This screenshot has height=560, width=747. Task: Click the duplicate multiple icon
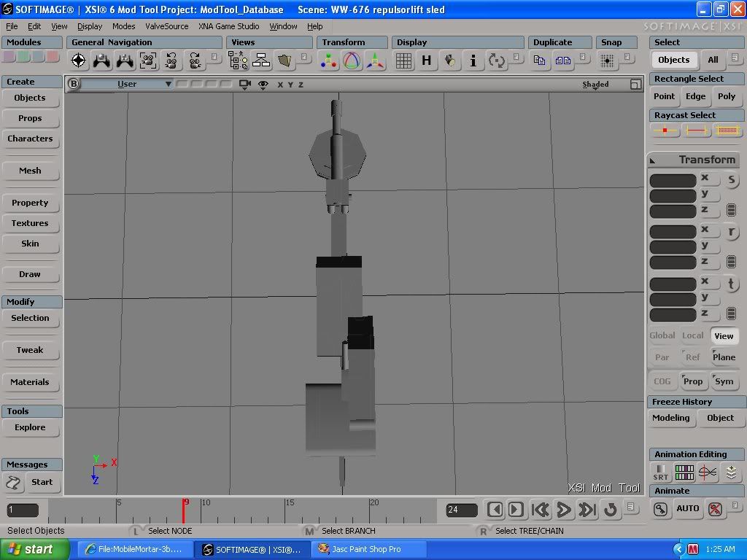[x=562, y=61]
